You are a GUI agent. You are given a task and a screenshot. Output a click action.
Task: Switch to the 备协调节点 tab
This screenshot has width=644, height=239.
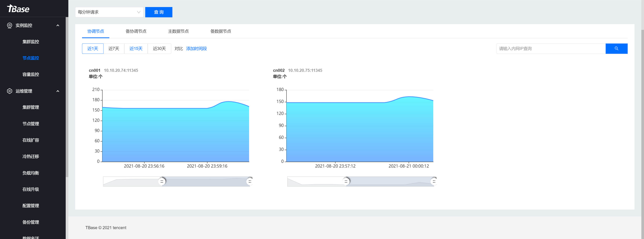(x=136, y=31)
